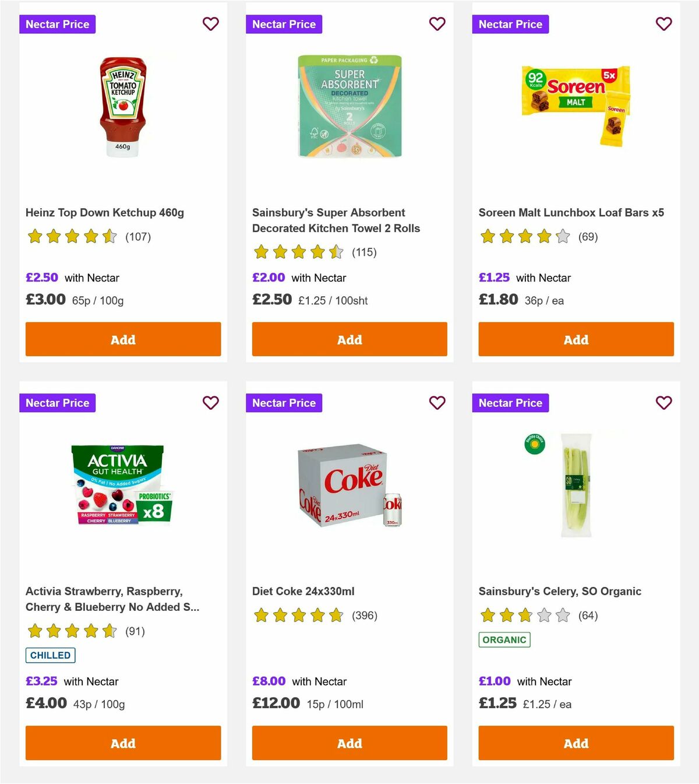699x784 pixels.
Task: Click the ORGANIC badge on the celery card
Action: (504, 639)
